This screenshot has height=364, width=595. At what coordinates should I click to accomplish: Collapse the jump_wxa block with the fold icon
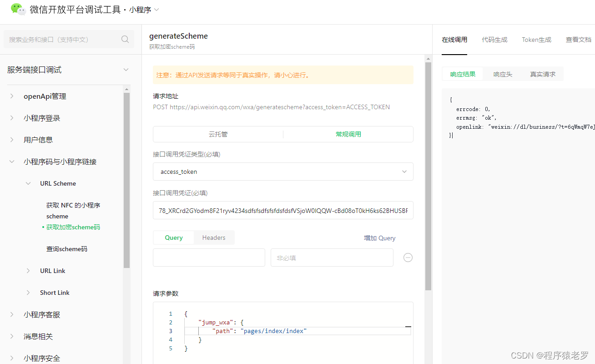[x=408, y=326]
